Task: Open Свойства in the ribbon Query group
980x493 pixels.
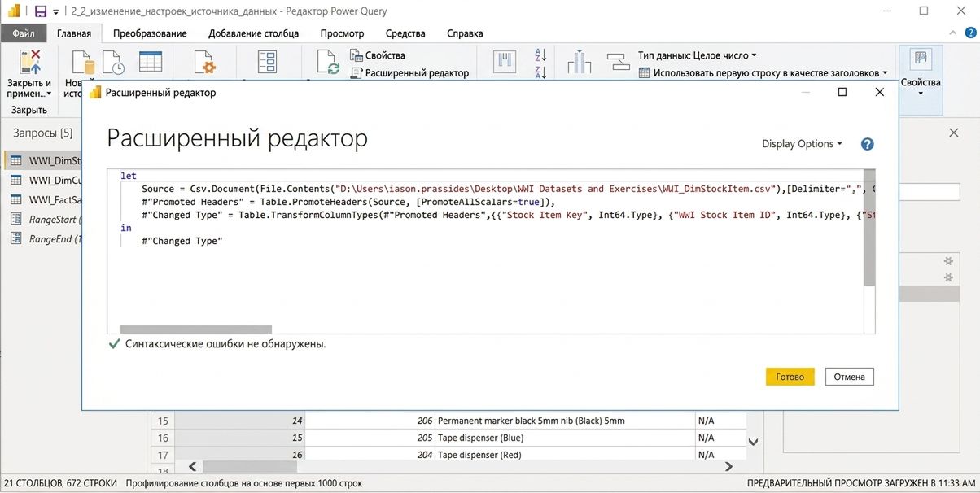Action: tap(378, 55)
